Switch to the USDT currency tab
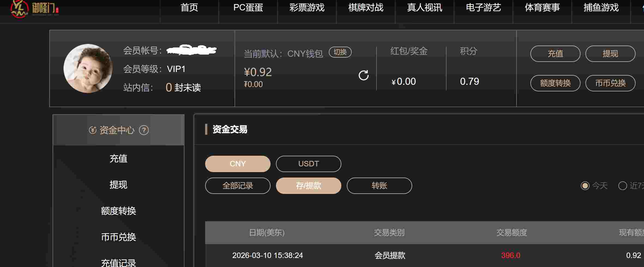644x267 pixels. tap(308, 164)
